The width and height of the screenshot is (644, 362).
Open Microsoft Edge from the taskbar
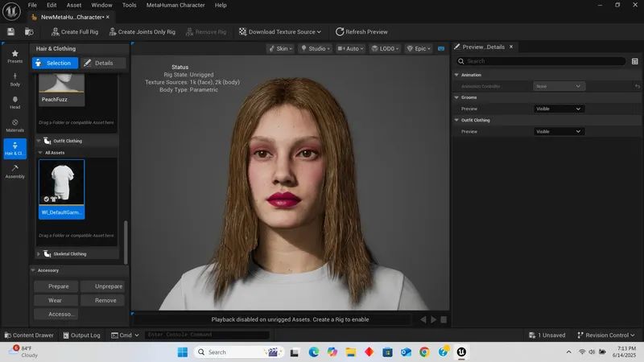[314, 352]
